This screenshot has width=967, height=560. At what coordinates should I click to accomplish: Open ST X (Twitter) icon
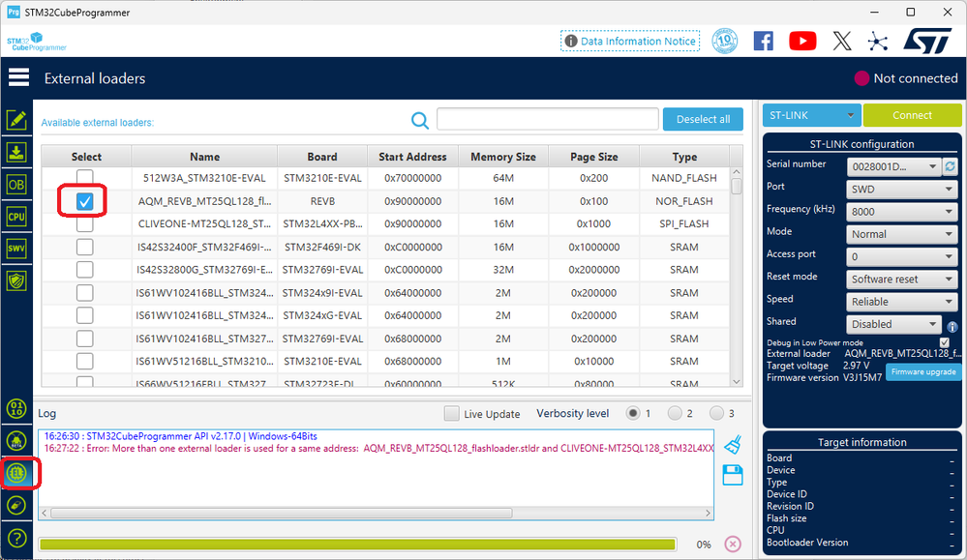[842, 42]
